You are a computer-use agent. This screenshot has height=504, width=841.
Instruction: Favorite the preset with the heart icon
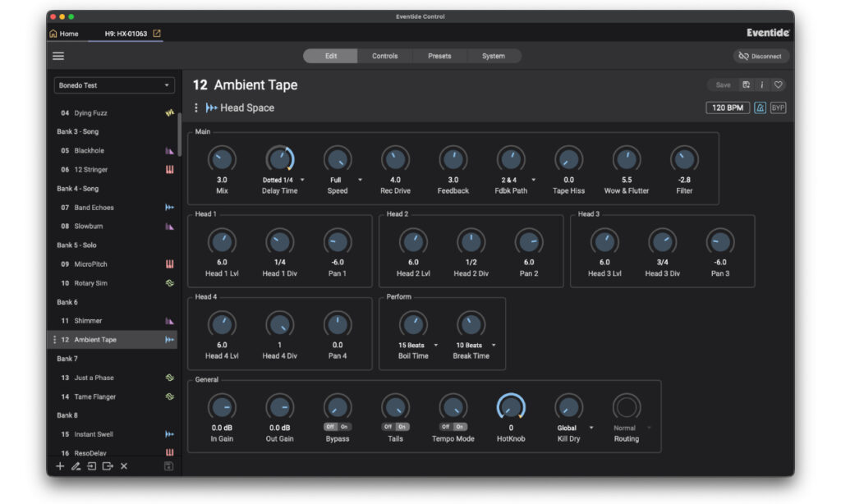point(779,85)
